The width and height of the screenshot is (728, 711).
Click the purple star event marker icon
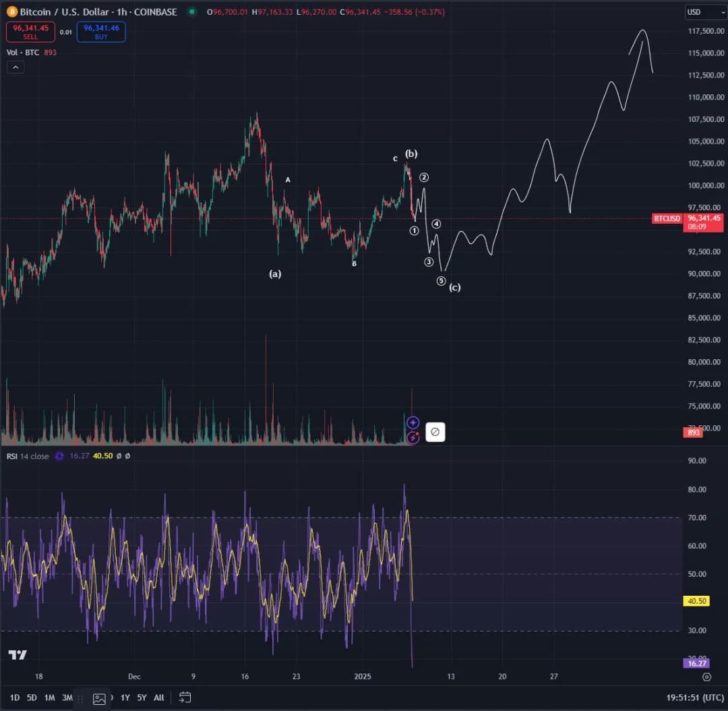413,423
